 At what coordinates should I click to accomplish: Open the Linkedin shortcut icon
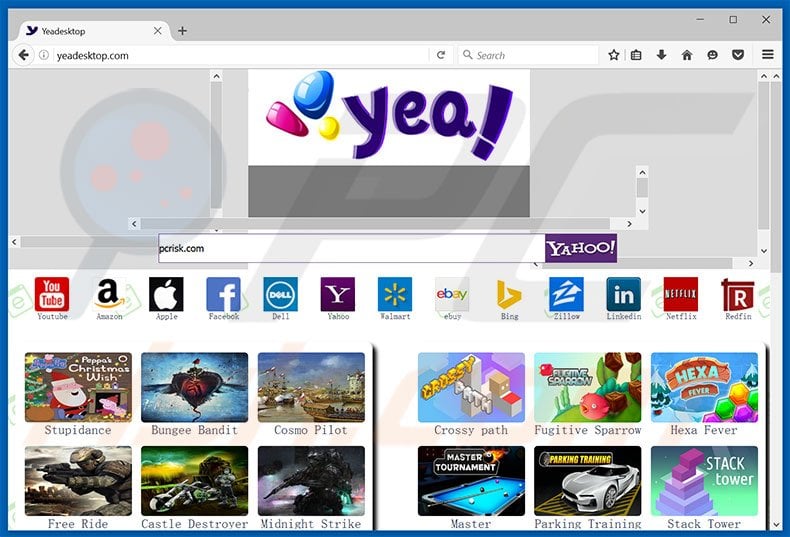[x=624, y=294]
